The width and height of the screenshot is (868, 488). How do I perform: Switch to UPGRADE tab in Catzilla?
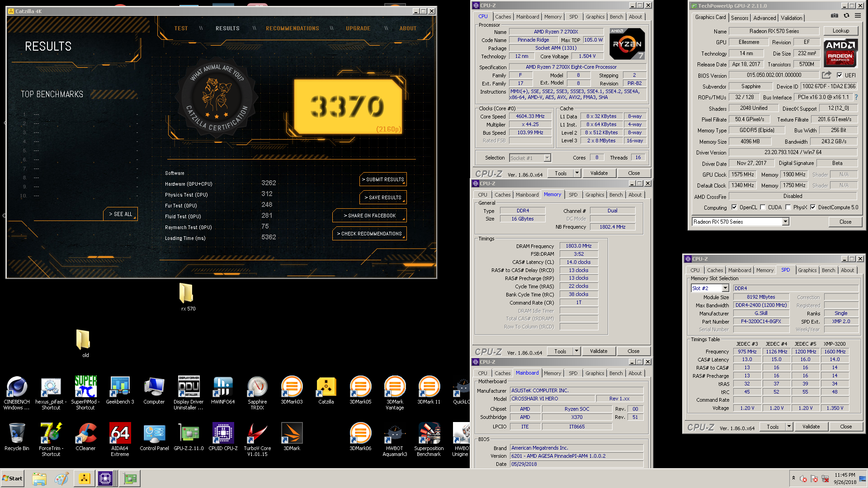point(358,28)
